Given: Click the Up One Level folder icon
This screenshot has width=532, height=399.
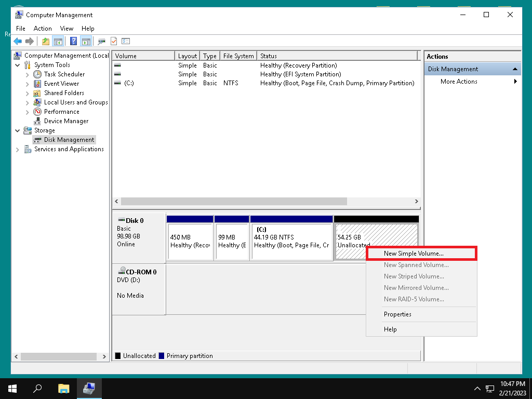Looking at the screenshot, I should click(46, 42).
